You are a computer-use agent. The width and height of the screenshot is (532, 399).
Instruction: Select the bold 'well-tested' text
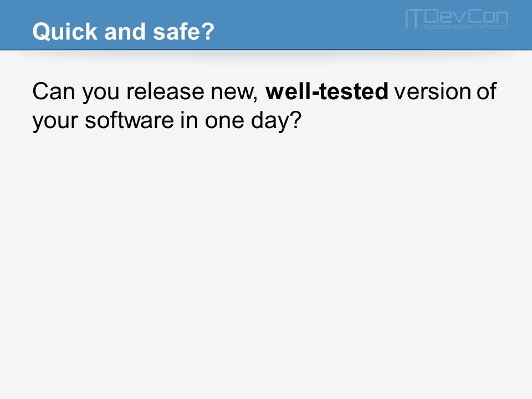point(327,91)
